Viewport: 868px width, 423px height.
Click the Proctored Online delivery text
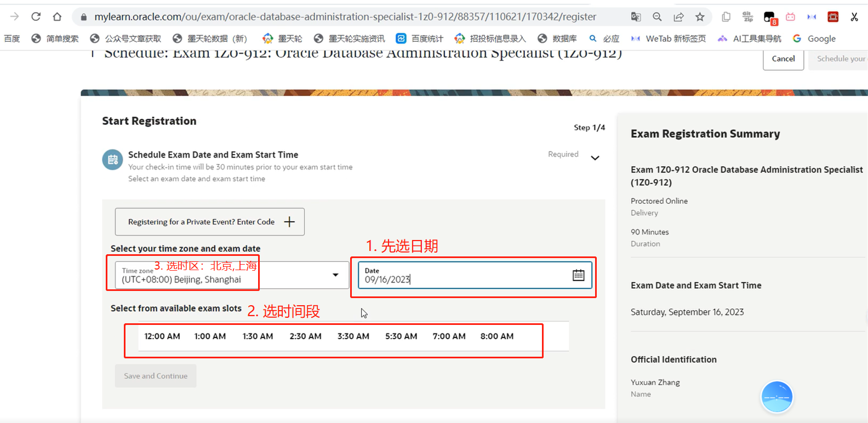[659, 201]
